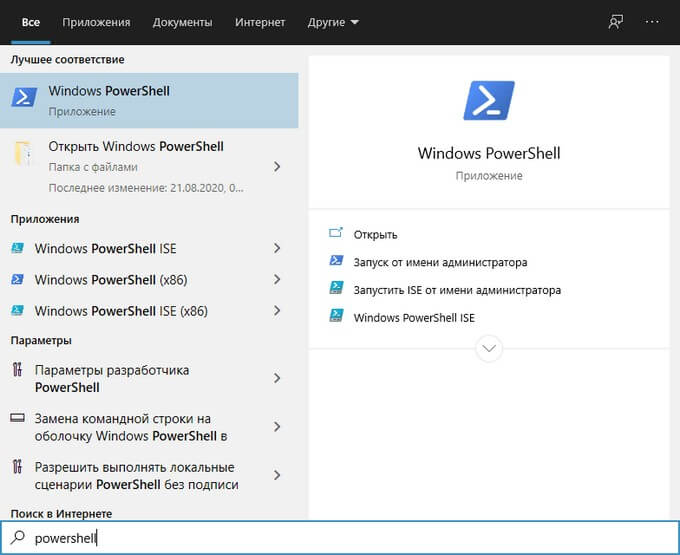Click the feedback icon in the top bar
Image resolution: width=680 pixels, height=555 pixels.
click(x=616, y=22)
